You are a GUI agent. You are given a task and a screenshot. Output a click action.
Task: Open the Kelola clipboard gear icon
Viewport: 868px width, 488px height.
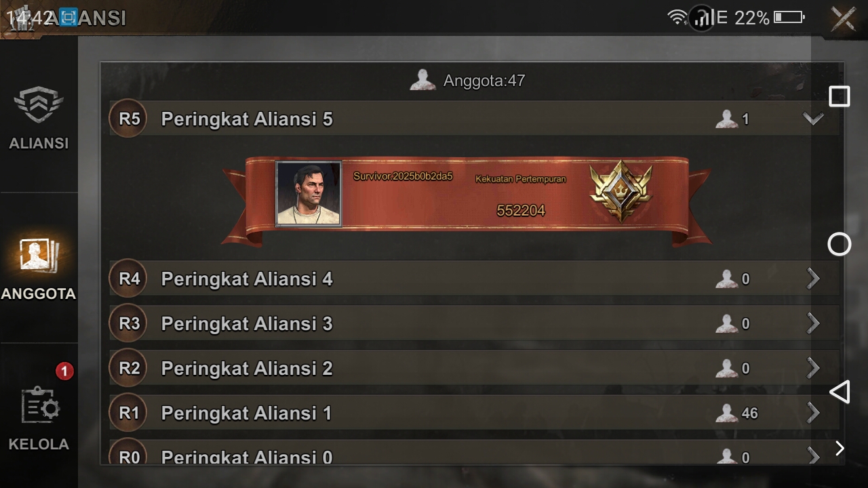(40, 406)
